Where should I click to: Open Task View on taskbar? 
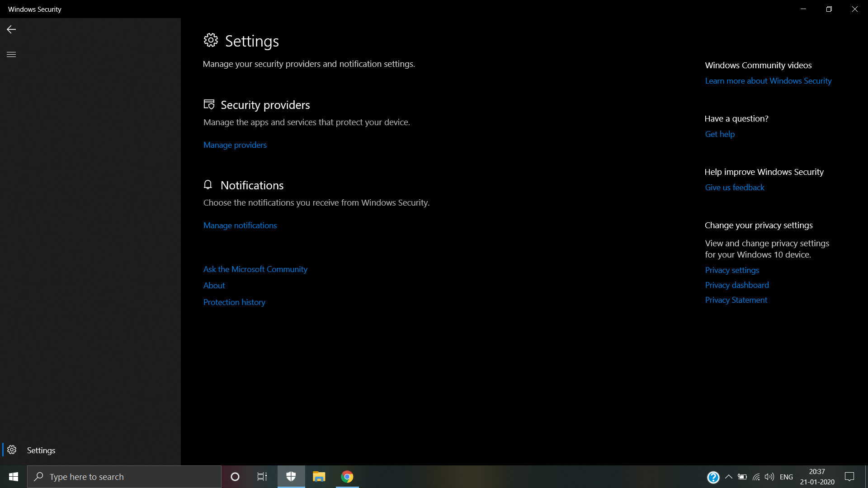(x=262, y=477)
